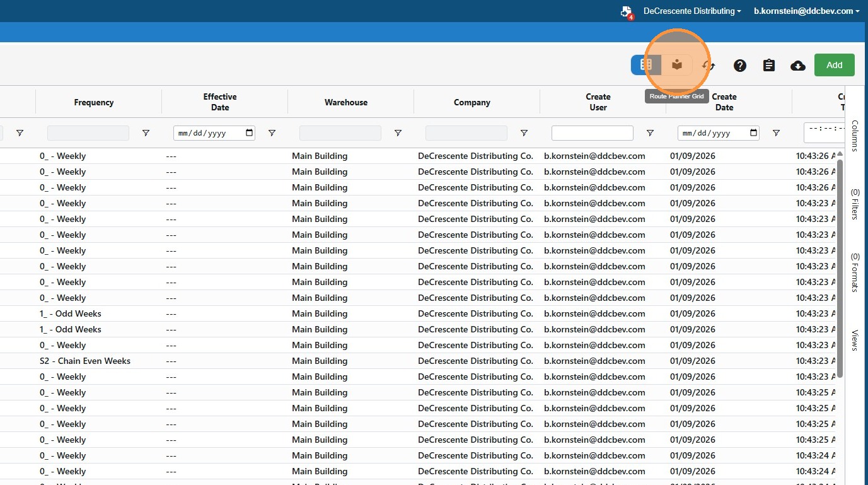Open the Effective Date calendar picker
This screenshot has height=485, width=868.
point(249,133)
